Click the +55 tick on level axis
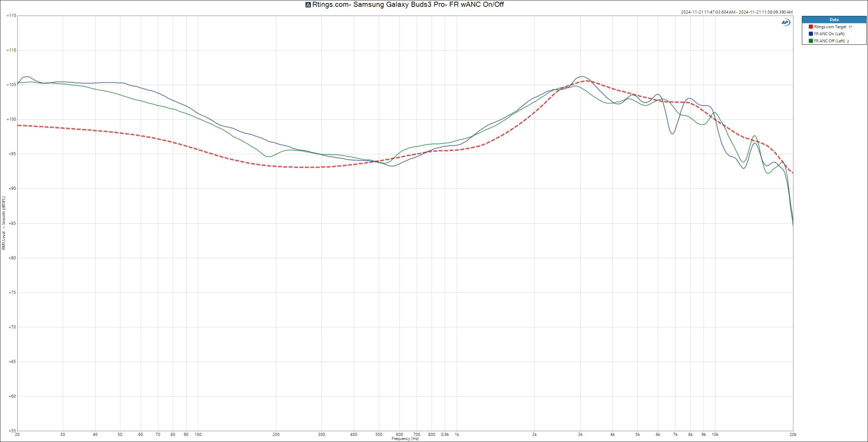The image size is (868, 442). coord(12,430)
